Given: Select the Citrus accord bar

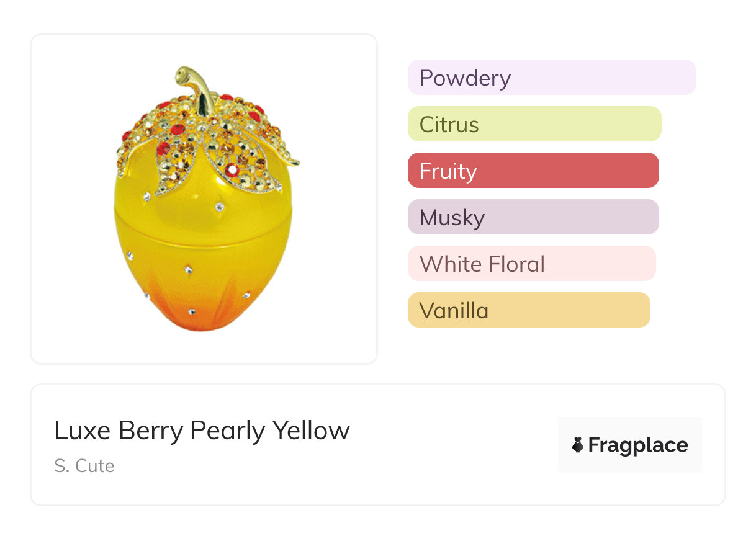Looking at the screenshot, I should tap(534, 124).
